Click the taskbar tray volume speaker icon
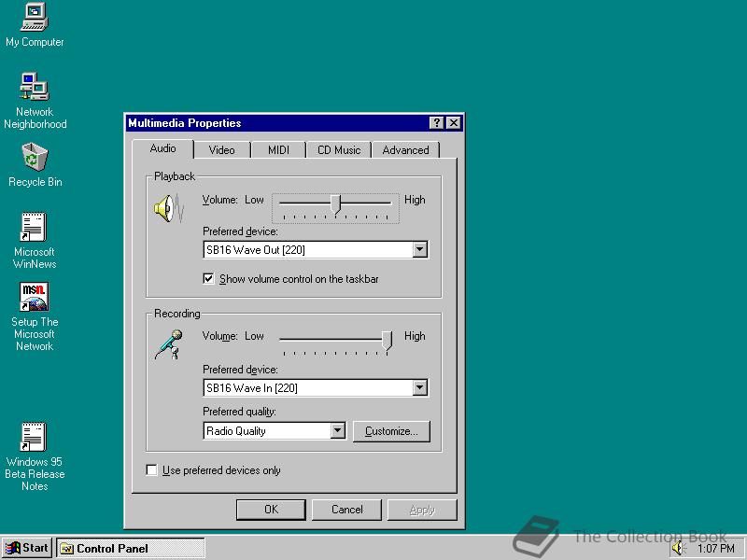The width and height of the screenshot is (747, 560). tap(678, 548)
